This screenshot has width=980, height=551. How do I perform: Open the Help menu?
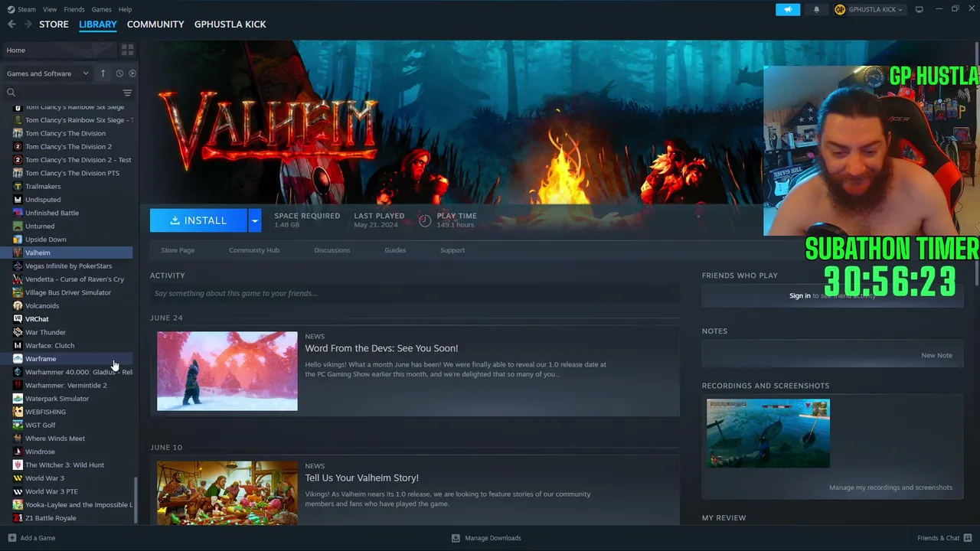[125, 9]
